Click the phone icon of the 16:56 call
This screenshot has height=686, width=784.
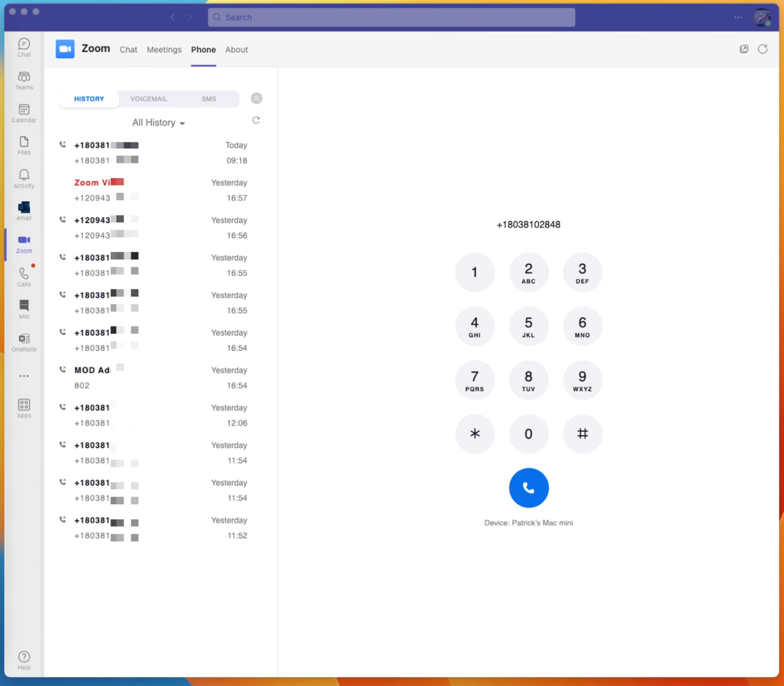click(x=63, y=220)
